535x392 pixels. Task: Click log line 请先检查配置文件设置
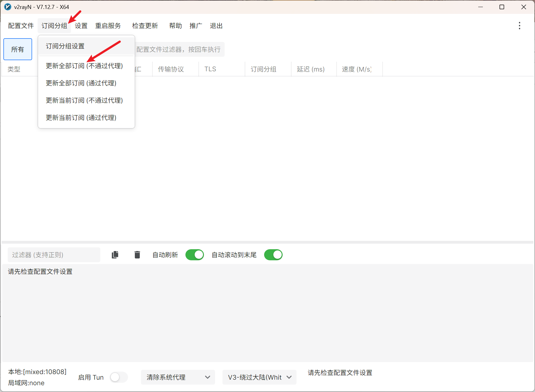pos(40,271)
